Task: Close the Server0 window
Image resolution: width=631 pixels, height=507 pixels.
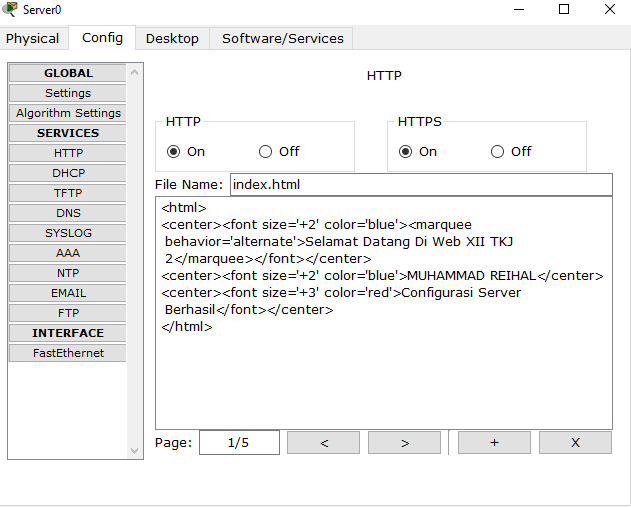Action: [x=610, y=9]
